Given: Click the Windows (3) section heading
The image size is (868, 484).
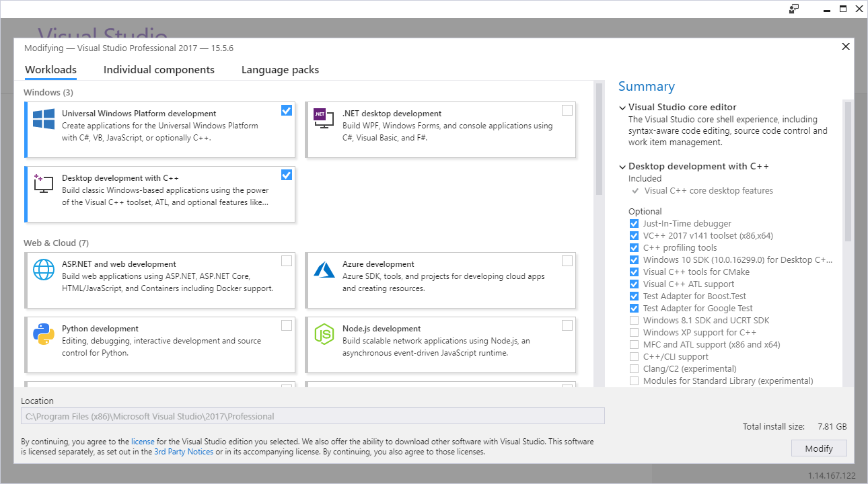Looking at the screenshot, I should [x=48, y=92].
